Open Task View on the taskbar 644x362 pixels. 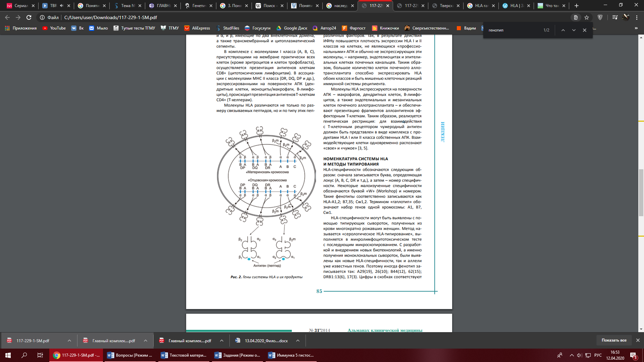pyautogui.click(x=40, y=355)
